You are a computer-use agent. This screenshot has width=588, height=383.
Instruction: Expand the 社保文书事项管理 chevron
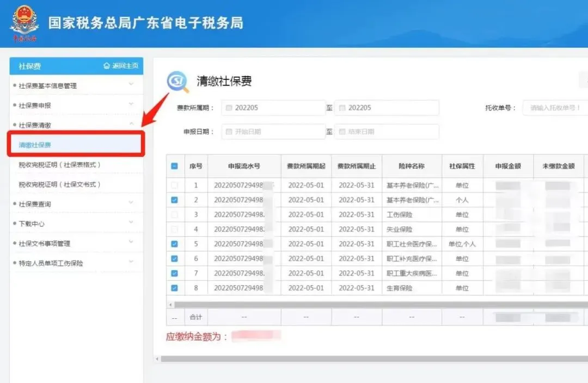tap(131, 242)
